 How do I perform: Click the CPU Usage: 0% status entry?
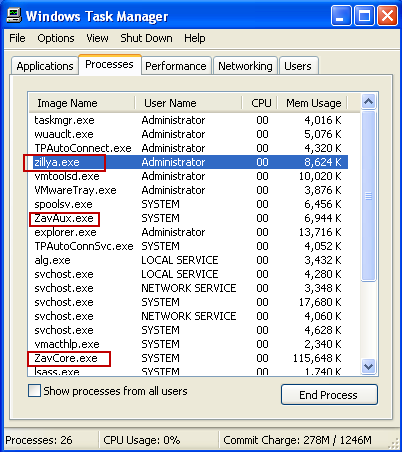pos(142,440)
